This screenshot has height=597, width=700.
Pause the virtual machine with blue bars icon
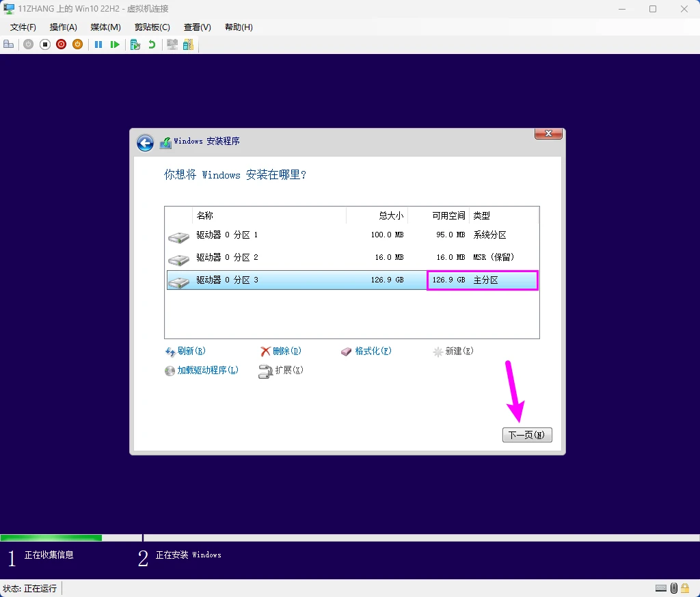click(98, 44)
